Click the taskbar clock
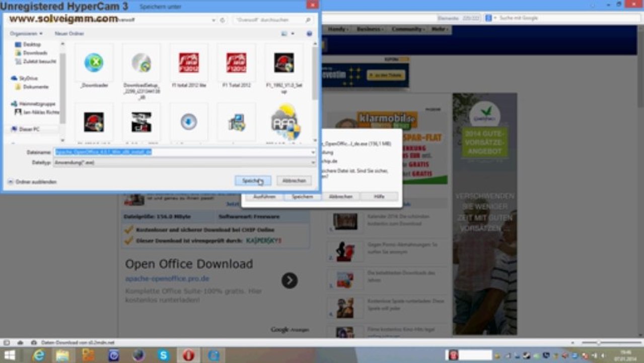This screenshot has height=363, width=644. click(x=626, y=355)
